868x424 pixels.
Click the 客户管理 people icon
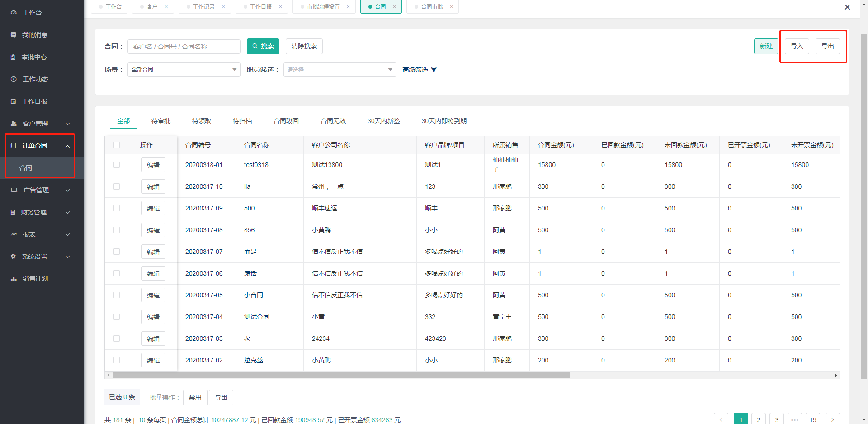click(x=14, y=124)
